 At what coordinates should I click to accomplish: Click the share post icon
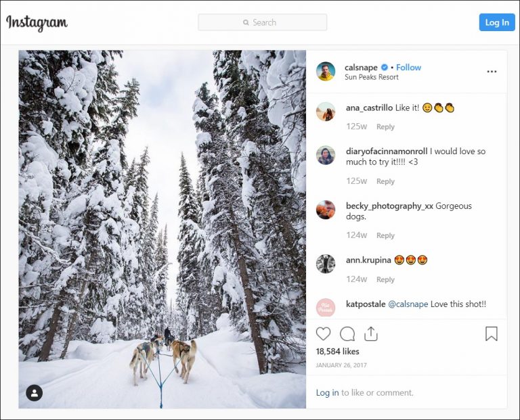(370, 333)
